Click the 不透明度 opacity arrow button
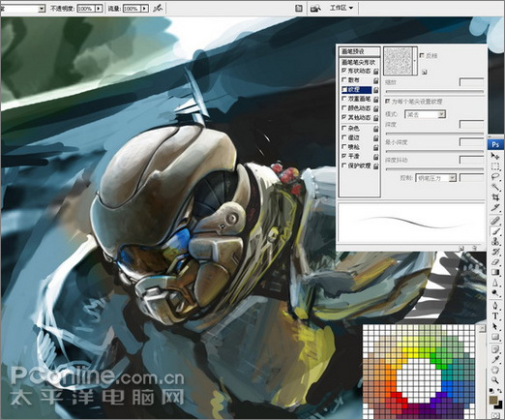The height and width of the screenshot is (420, 505). coord(99,8)
